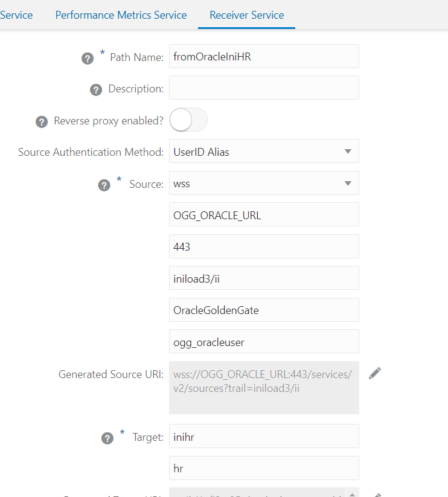Image resolution: width=448 pixels, height=497 pixels.
Task: Click the Generated Source URI text box
Action: 264,388
